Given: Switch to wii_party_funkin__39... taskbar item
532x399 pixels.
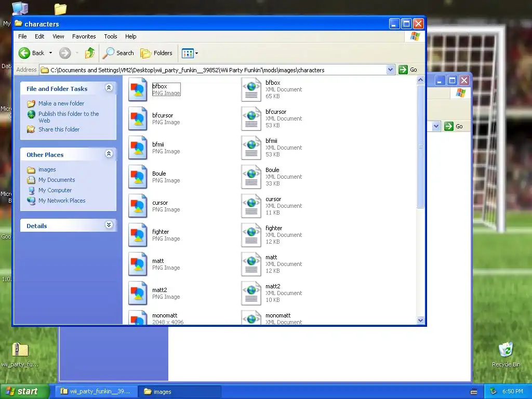Looking at the screenshot, I should click(x=96, y=392).
